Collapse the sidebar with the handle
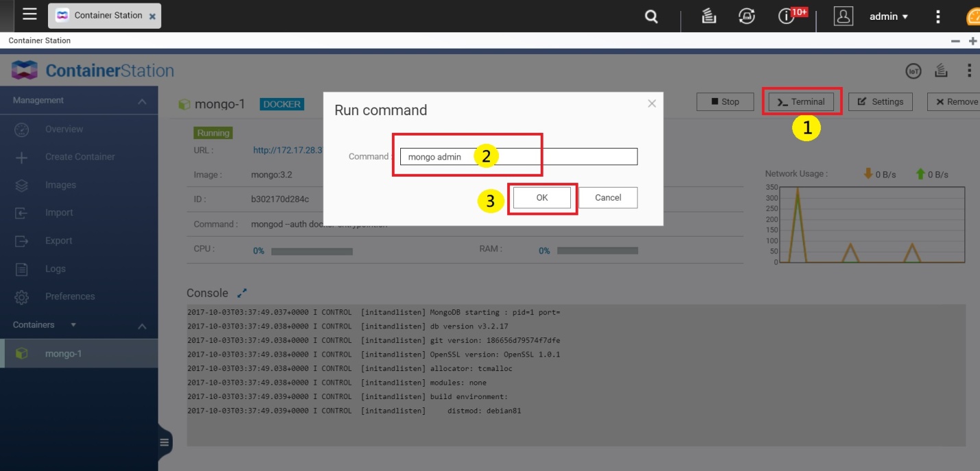Image resolution: width=980 pixels, height=471 pixels. [164, 442]
